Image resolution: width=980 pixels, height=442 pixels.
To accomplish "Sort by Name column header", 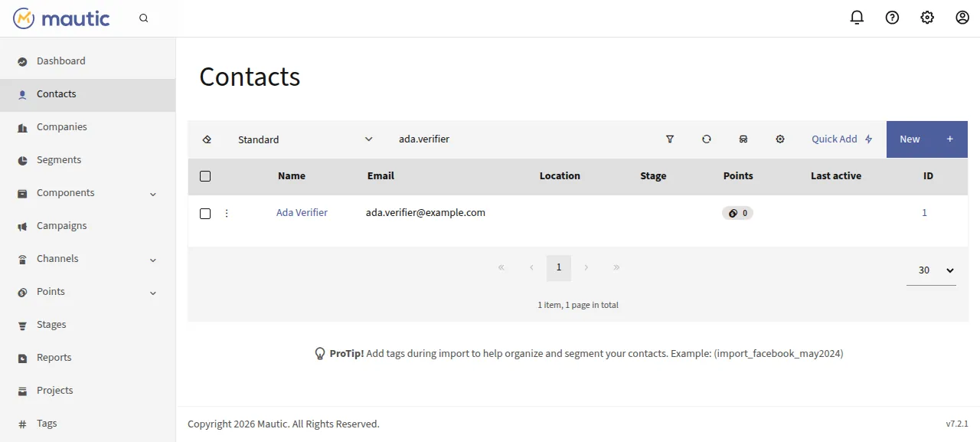I will pyautogui.click(x=292, y=176).
